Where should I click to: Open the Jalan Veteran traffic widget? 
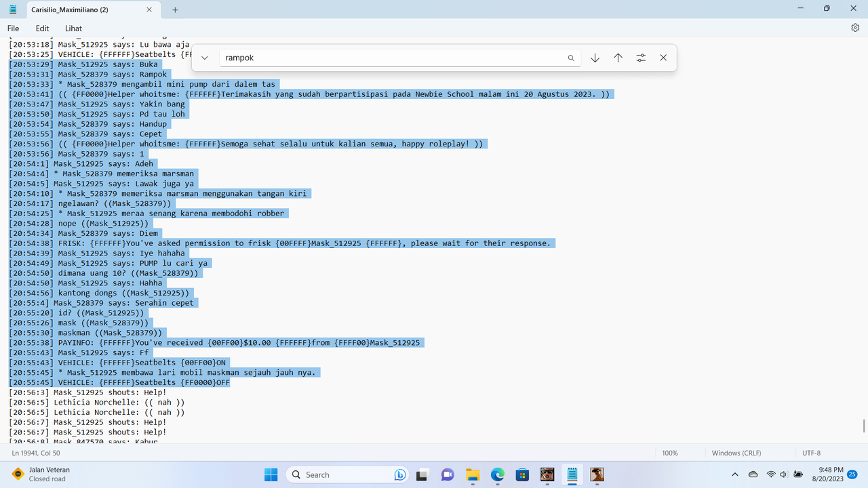pos(41,474)
